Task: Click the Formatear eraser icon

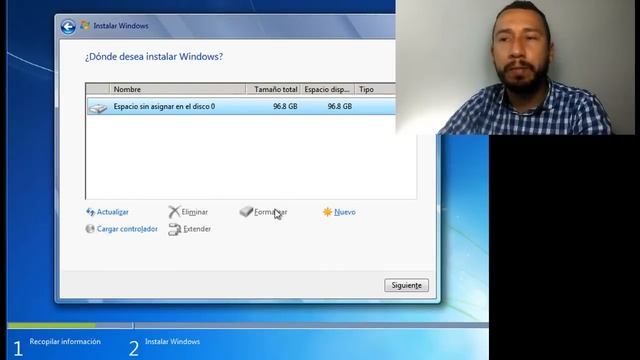Action: click(x=246, y=211)
